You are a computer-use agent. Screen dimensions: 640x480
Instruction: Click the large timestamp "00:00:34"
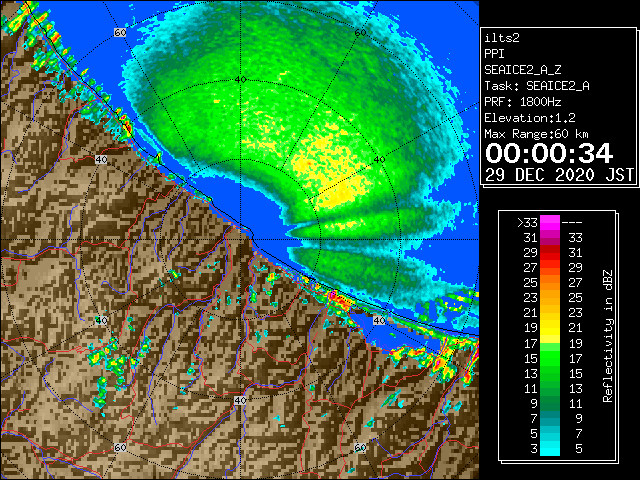pos(549,153)
